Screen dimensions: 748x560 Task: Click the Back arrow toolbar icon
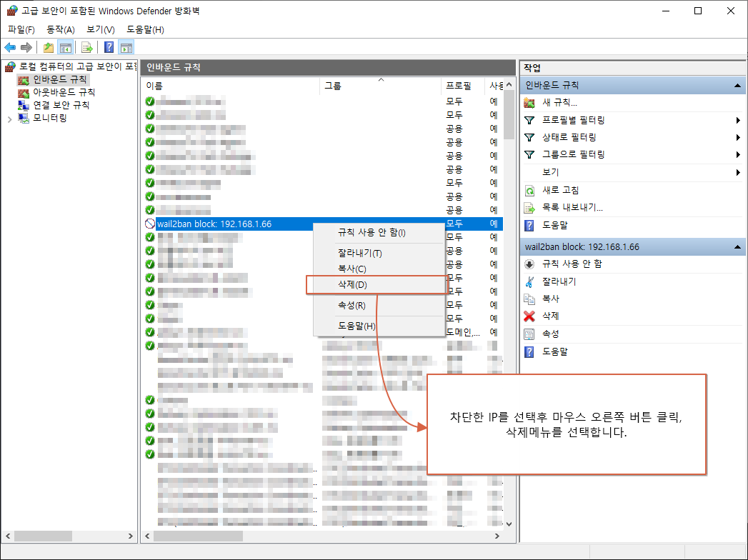coord(10,48)
